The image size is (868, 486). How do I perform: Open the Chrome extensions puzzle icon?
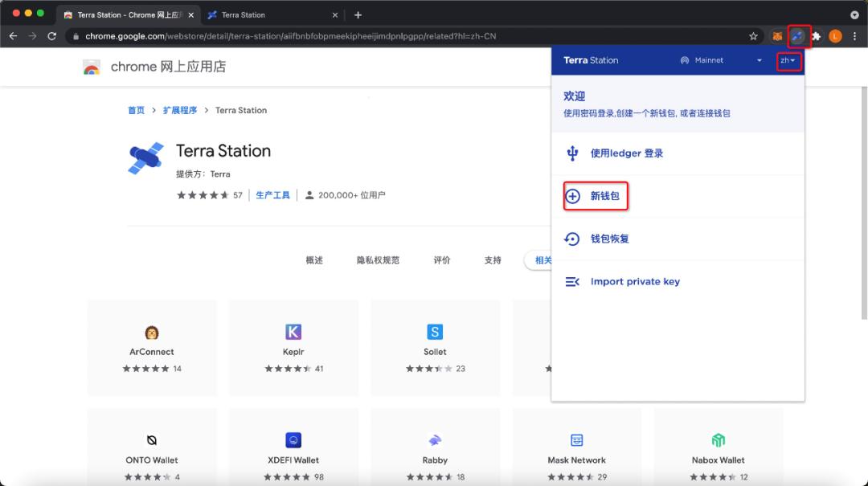click(x=815, y=36)
